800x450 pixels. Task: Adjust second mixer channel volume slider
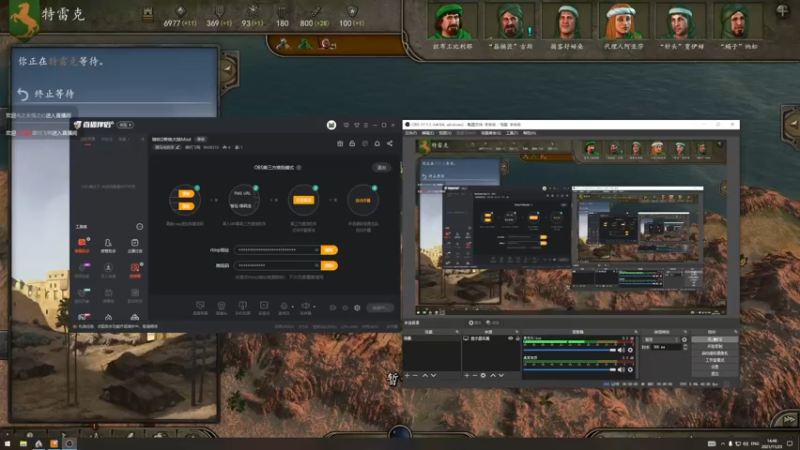569,369
